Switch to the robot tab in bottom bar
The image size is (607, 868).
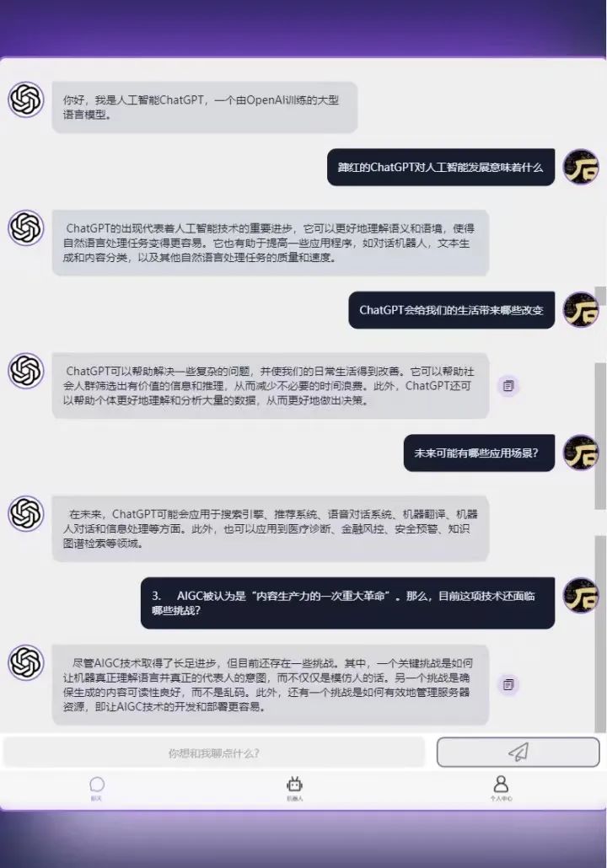pos(294,789)
